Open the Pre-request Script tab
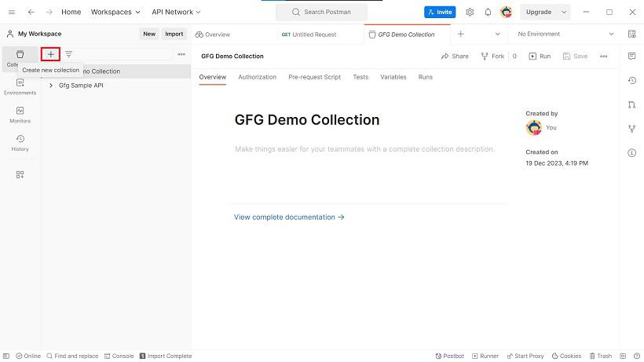The width and height of the screenshot is (644, 362). click(315, 77)
